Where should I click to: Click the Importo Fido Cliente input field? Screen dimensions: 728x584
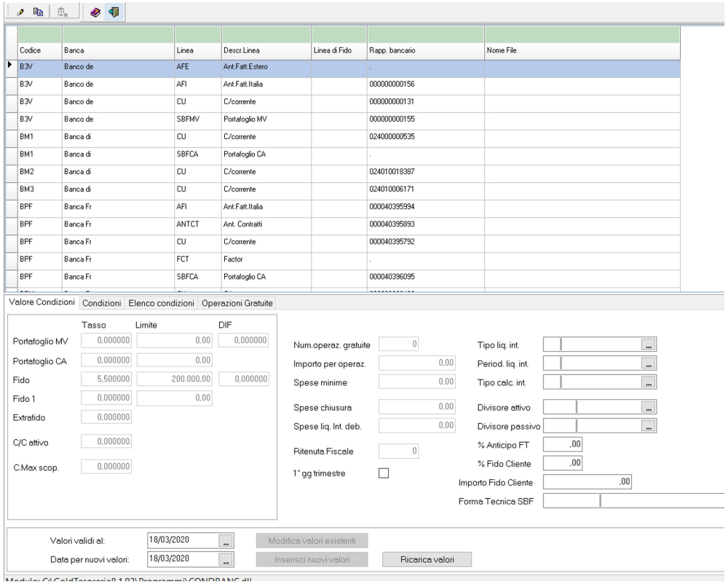(589, 481)
